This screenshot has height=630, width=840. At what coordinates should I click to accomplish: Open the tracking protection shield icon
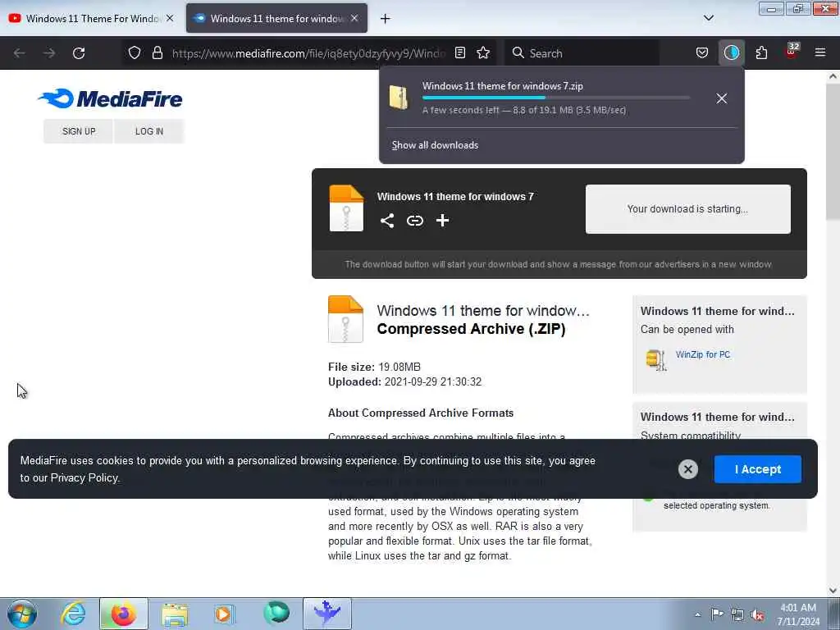tap(135, 52)
